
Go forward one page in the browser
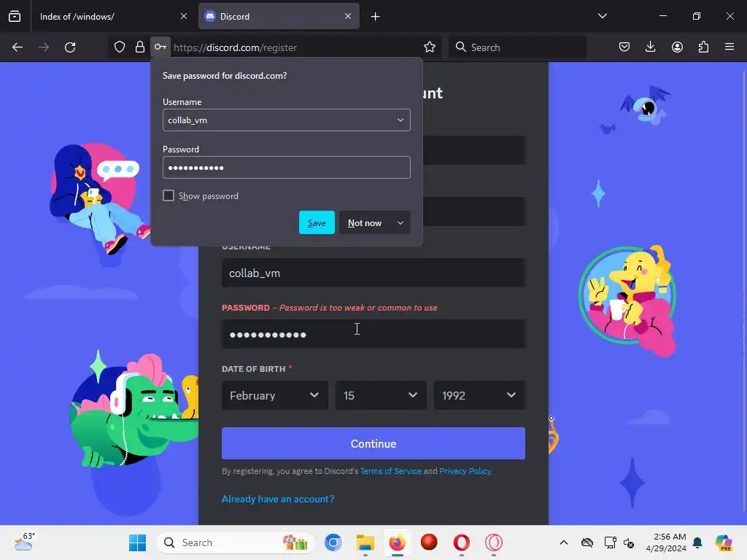pyautogui.click(x=44, y=47)
